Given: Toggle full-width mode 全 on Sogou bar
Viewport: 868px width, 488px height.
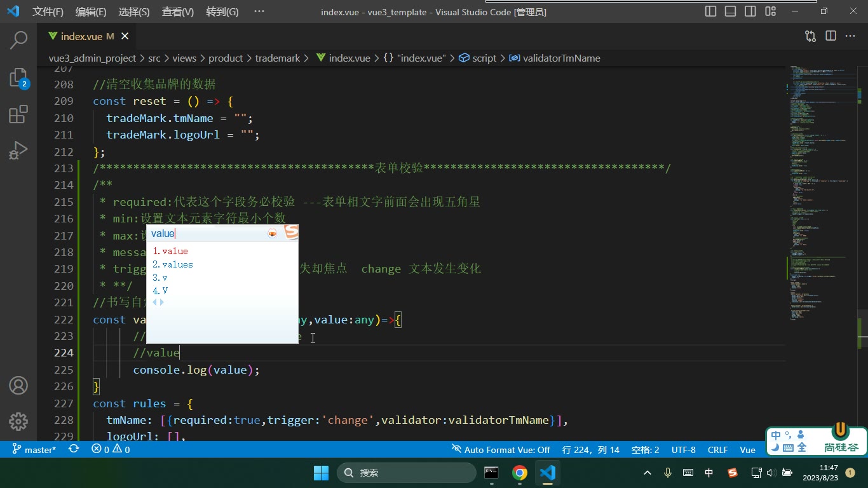Looking at the screenshot, I should coord(802,447).
